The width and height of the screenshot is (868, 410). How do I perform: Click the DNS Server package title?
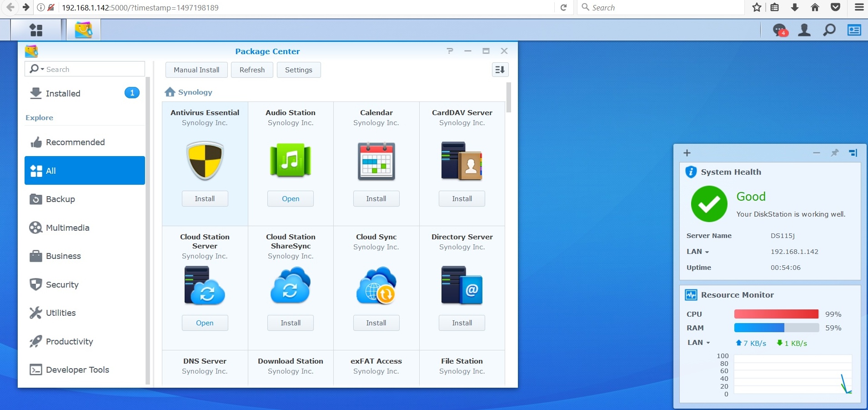[x=205, y=361]
